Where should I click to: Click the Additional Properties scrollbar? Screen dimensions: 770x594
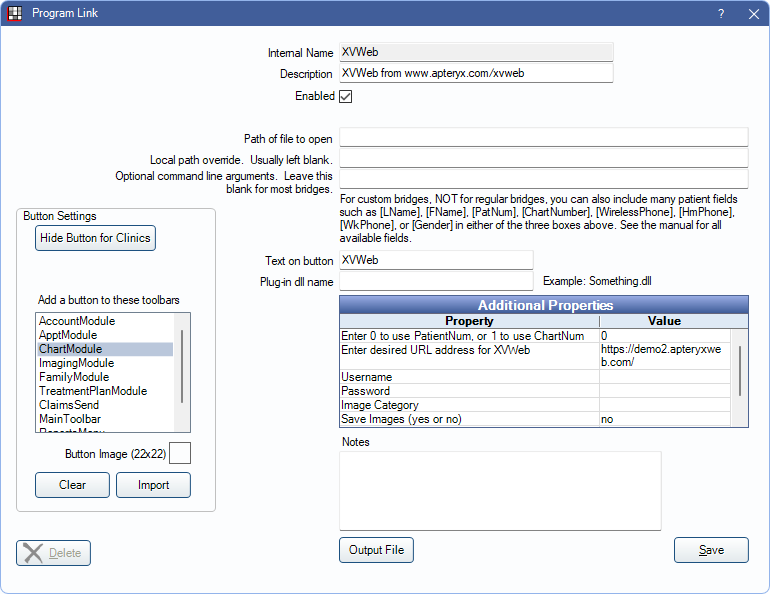(740, 372)
